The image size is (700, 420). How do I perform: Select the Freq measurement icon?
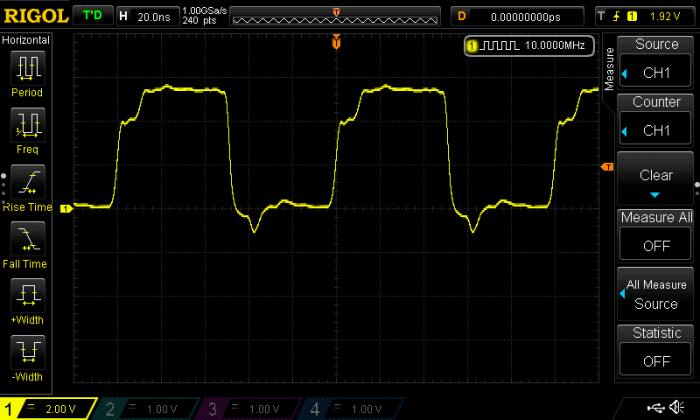pos(28,125)
